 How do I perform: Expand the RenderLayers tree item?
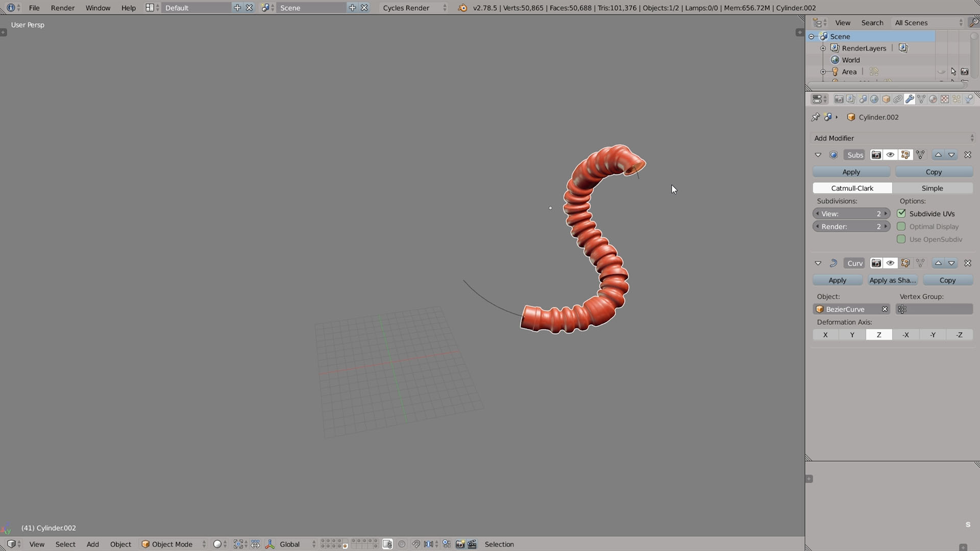click(823, 48)
